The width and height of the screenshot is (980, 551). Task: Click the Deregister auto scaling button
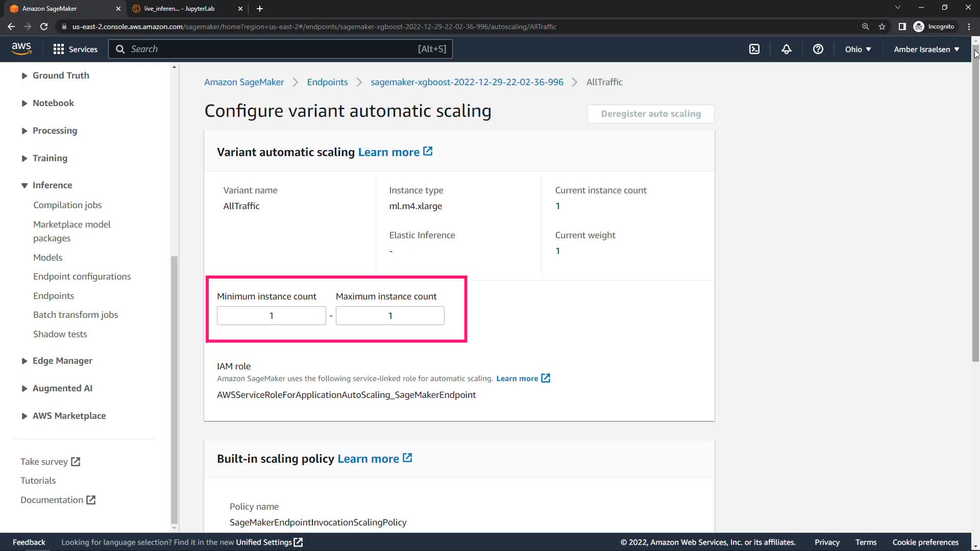(x=650, y=114)
